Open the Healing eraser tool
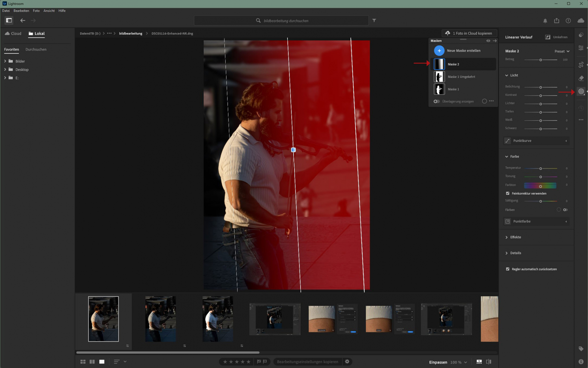 (x=581, y=78)
